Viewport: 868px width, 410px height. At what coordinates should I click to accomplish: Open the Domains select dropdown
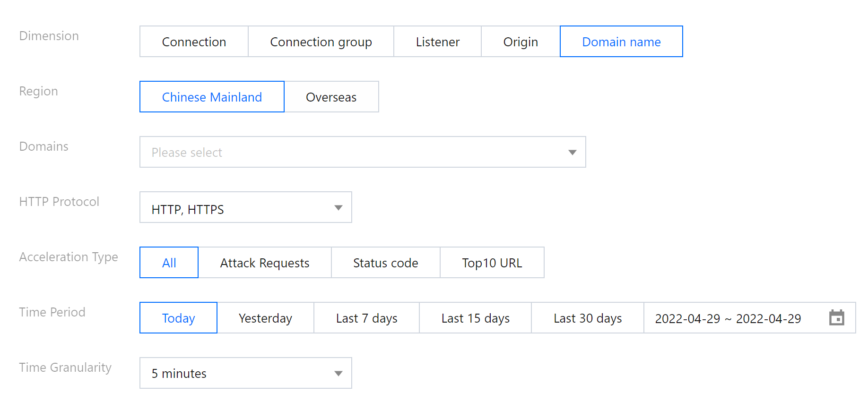point(362,152)
